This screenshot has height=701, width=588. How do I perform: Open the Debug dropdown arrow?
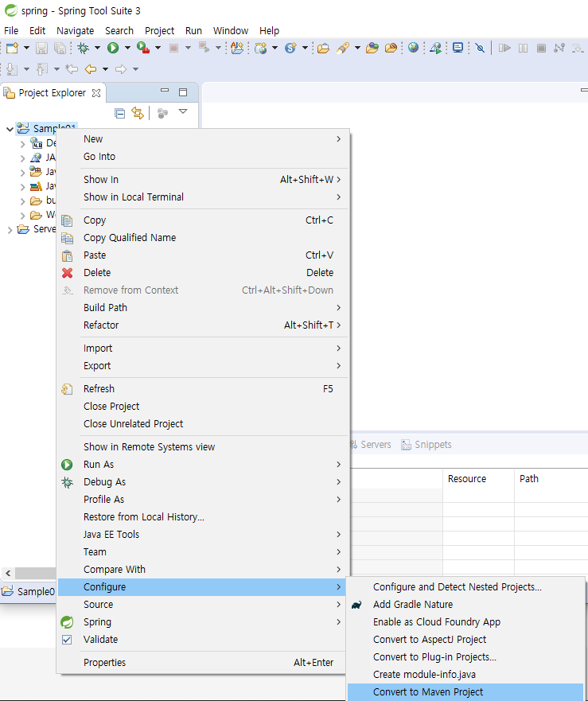(x=97, y=48)
